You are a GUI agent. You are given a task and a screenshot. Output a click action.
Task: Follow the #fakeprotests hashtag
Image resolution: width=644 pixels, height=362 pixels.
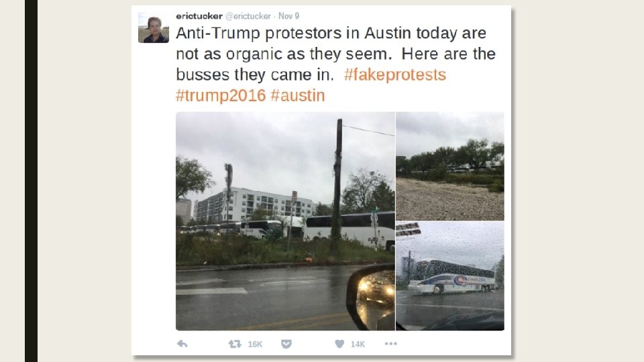[x=394, y=74]
